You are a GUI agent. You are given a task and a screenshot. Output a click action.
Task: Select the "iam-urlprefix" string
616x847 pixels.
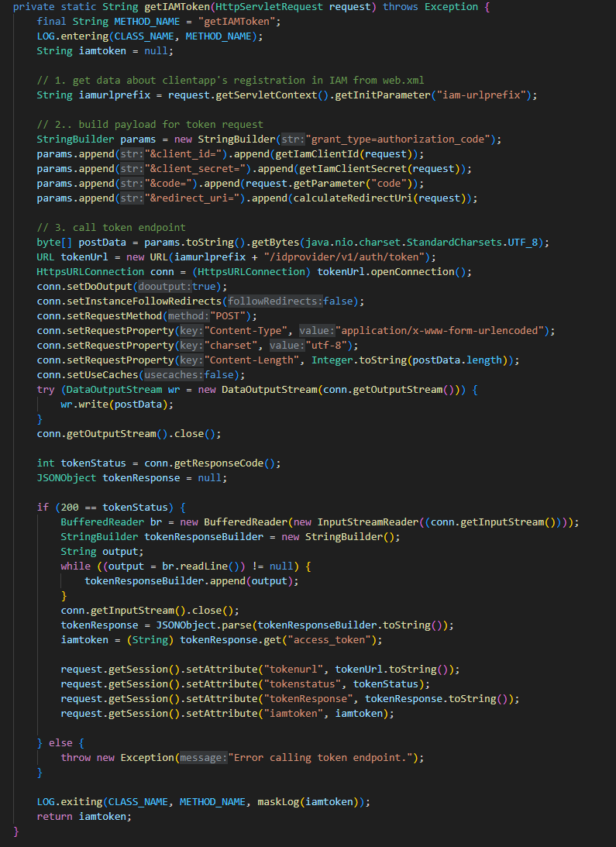pyautogui.click(x=481, y=95)
